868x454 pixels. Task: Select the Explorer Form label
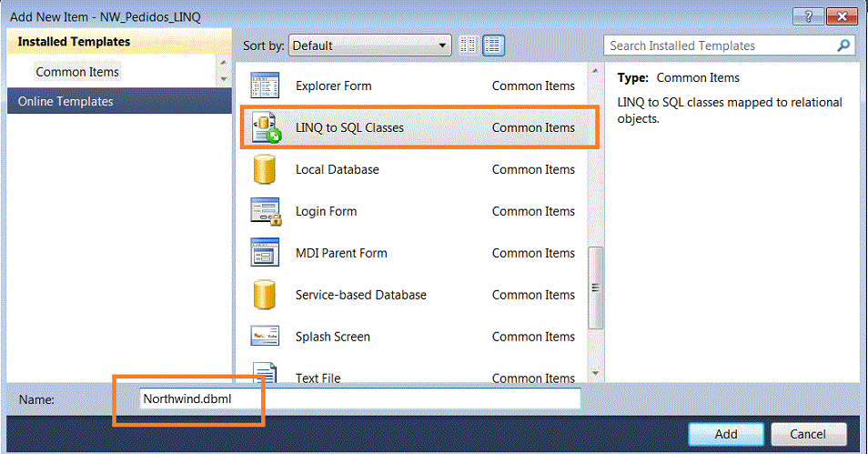tap(334, 86)
